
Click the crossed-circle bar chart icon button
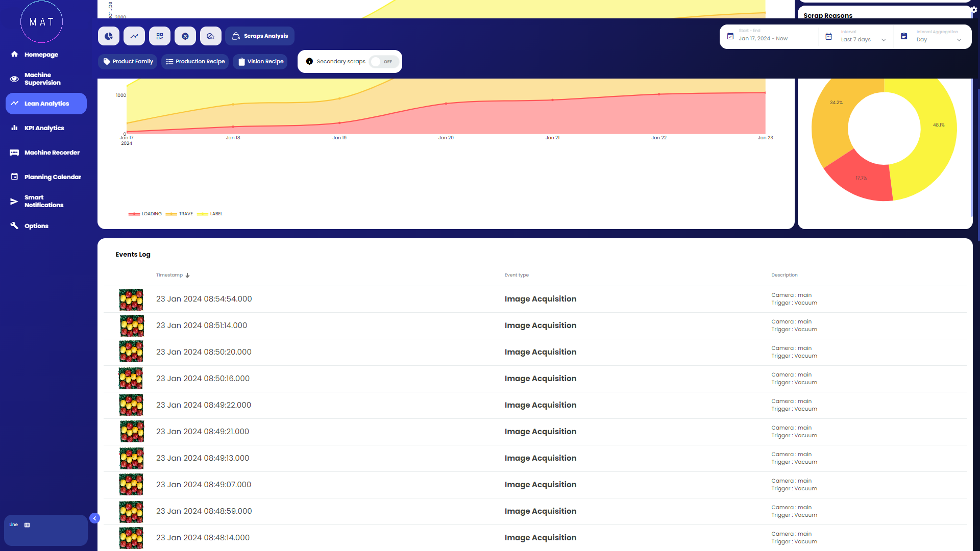(x=210, y=36)
